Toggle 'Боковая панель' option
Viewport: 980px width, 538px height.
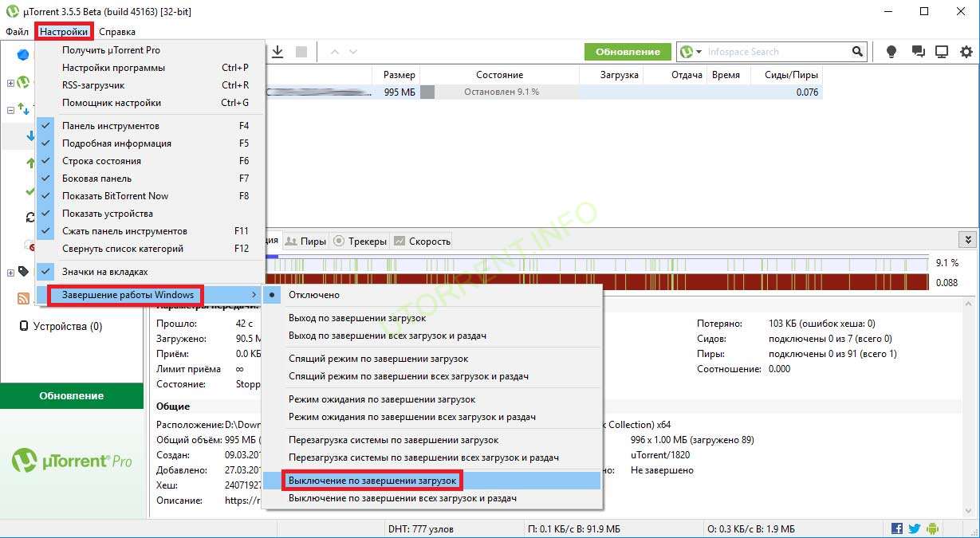(150, 179)
